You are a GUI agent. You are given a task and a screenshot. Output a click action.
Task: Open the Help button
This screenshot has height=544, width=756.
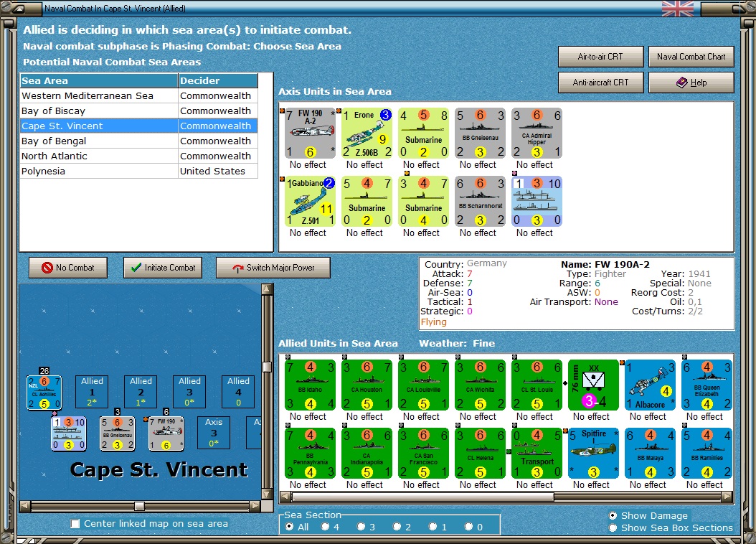click(x=691, y=83)
